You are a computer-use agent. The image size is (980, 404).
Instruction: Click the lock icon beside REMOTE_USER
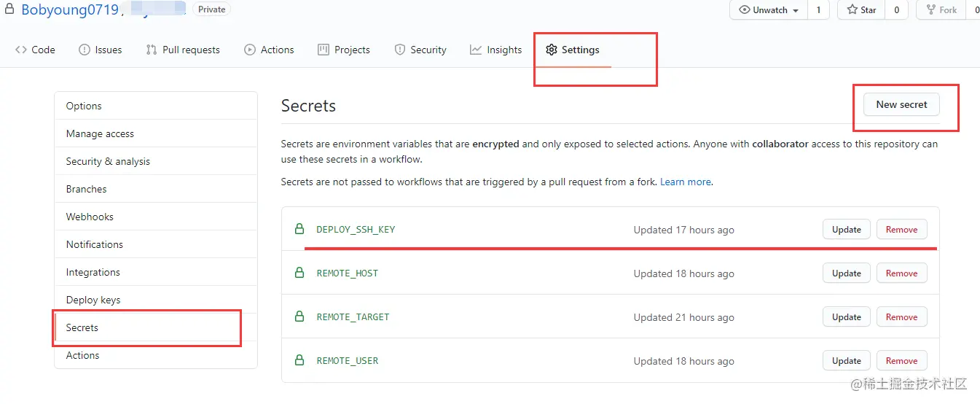tap(299, 361)
